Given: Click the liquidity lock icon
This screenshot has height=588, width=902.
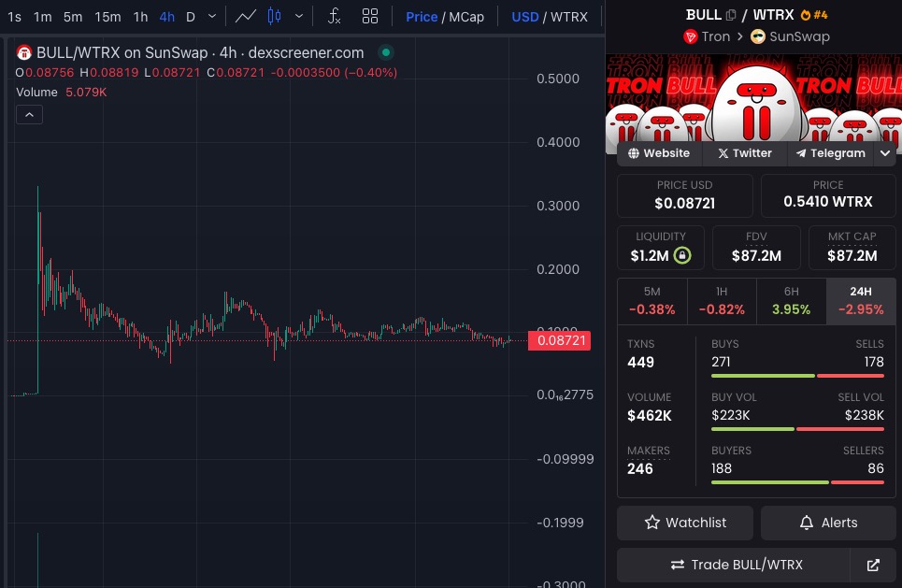Looking at the screenshot, I should (x=682, y=255).
